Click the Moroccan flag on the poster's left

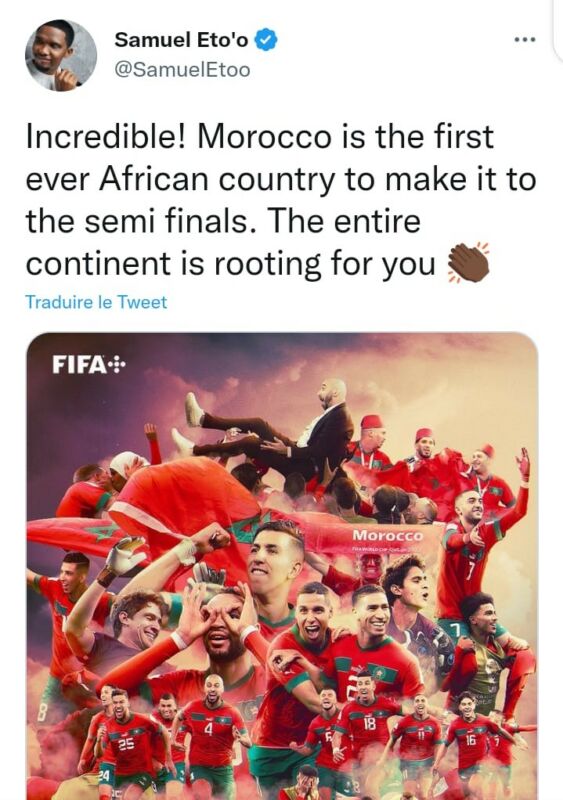pos(79,536)
